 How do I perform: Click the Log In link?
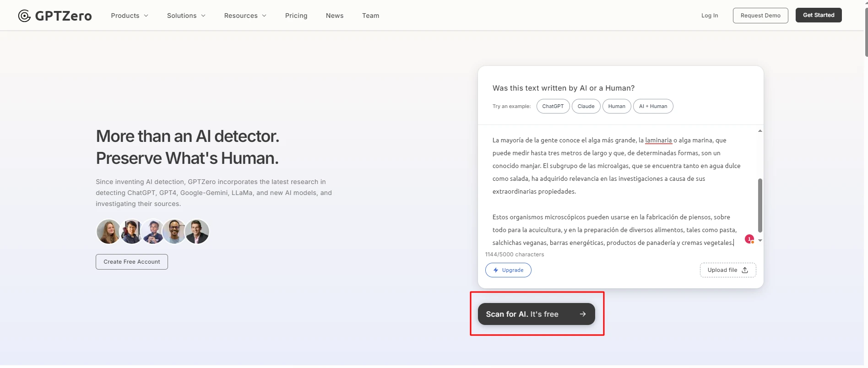point(710,16)
